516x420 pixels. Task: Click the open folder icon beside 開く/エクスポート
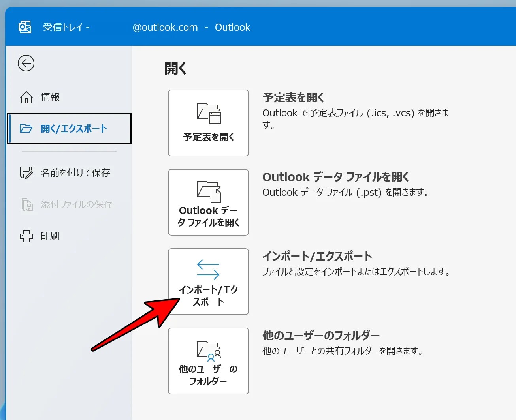[26, 129]
